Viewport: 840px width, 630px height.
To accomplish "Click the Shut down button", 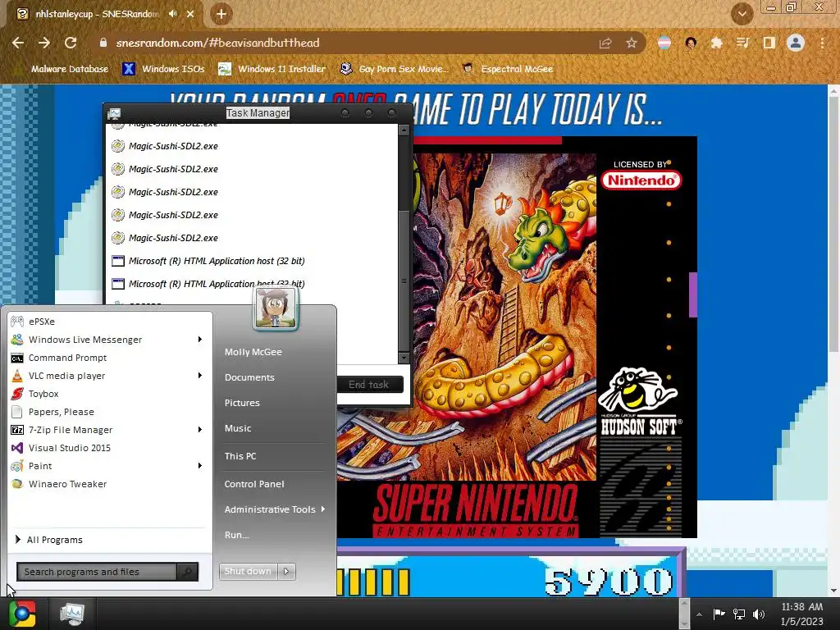I will click(248, 571).
